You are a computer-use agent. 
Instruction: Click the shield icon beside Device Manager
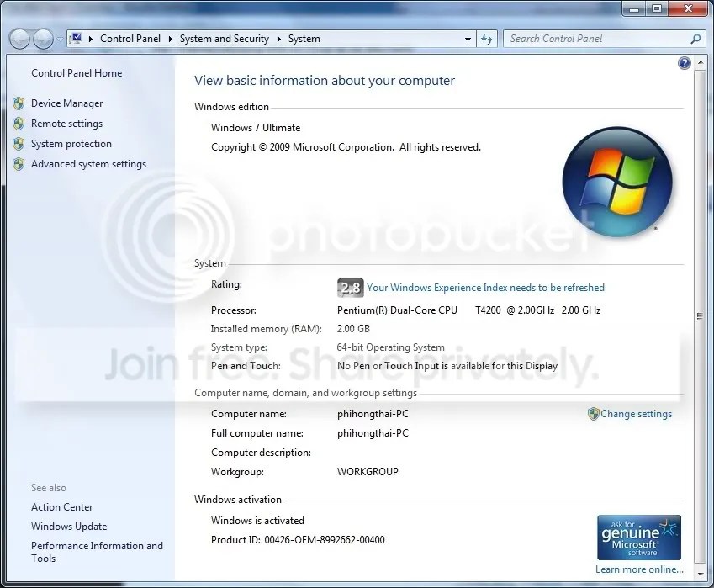pyautogui.click(x=19, y=103)
